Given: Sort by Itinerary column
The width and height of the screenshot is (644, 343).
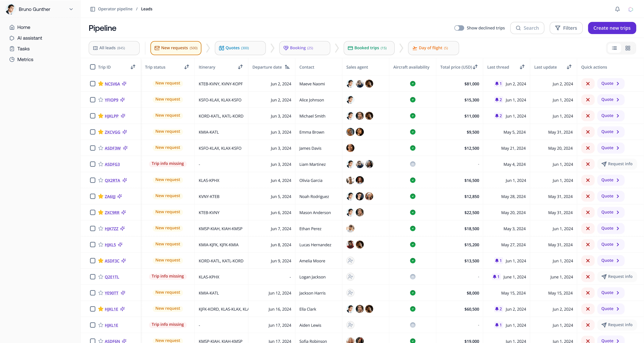Looking at the screenshot, I should coord(240,67).
